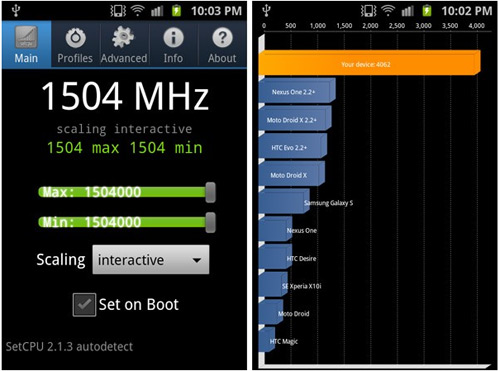Viewport: 500px width, 371px height.
Task: Tap the USB icon in the benchmark status bar
Action: (x=266, y=11)
